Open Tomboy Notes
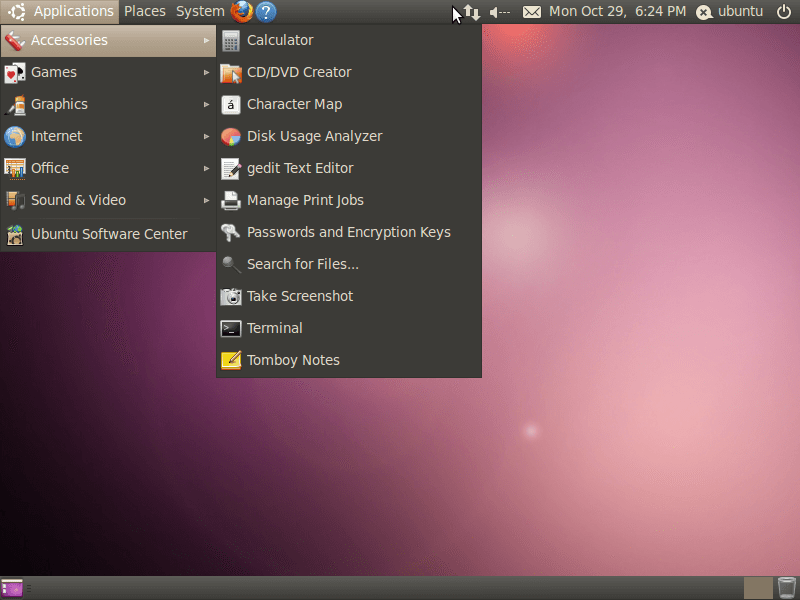The width and height of the screenshot is (800, 600). (349, 360)
